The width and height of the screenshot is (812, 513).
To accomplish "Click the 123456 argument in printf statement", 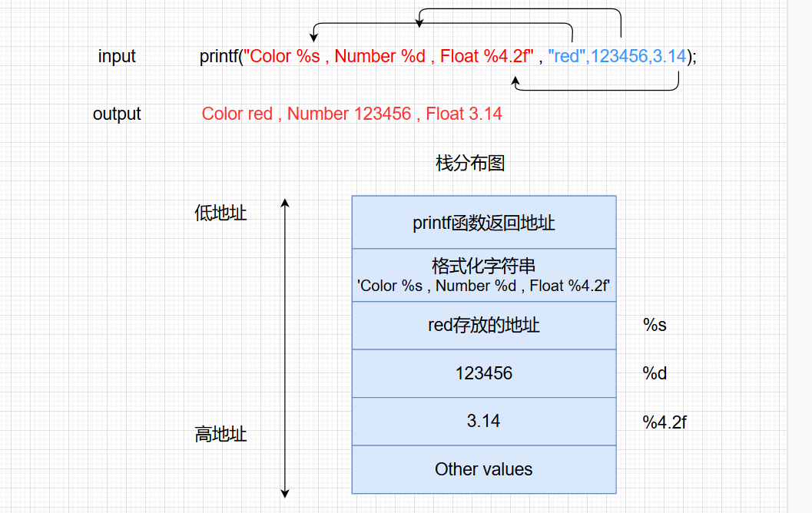I will click(615, 56).
